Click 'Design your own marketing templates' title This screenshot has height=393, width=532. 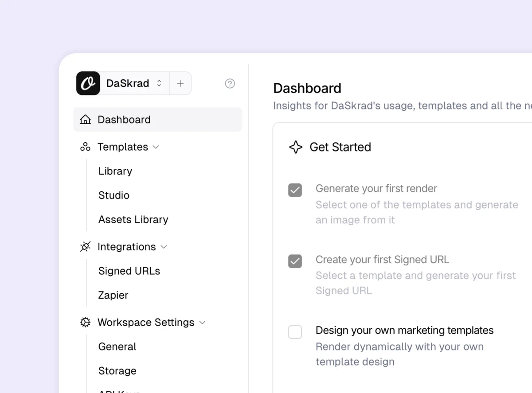[405, 331]
